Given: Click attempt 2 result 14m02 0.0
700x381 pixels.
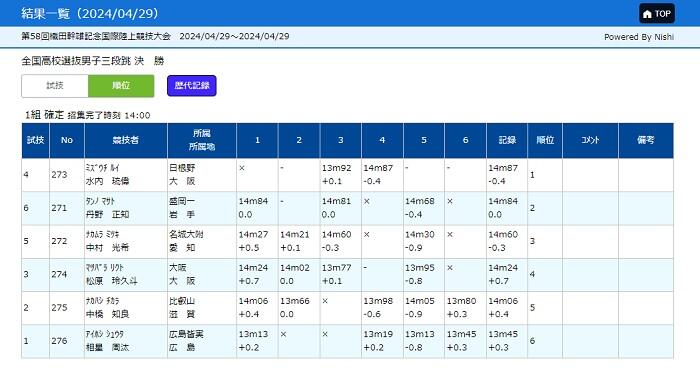Looking at the screenshot, I should click(x=299, y=274).
